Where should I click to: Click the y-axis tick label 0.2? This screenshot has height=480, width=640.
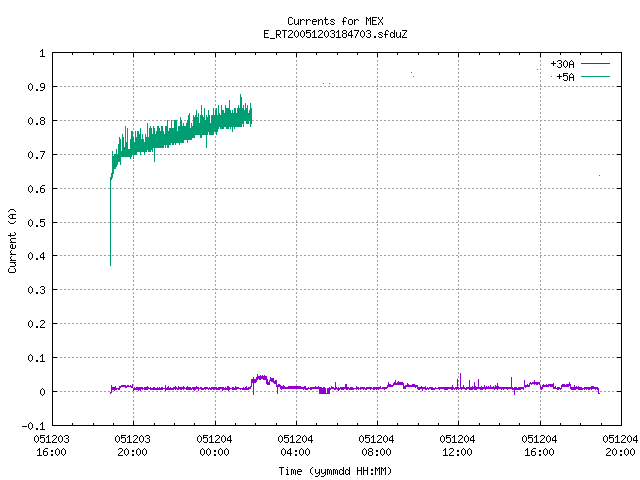(x=36, y=324)
